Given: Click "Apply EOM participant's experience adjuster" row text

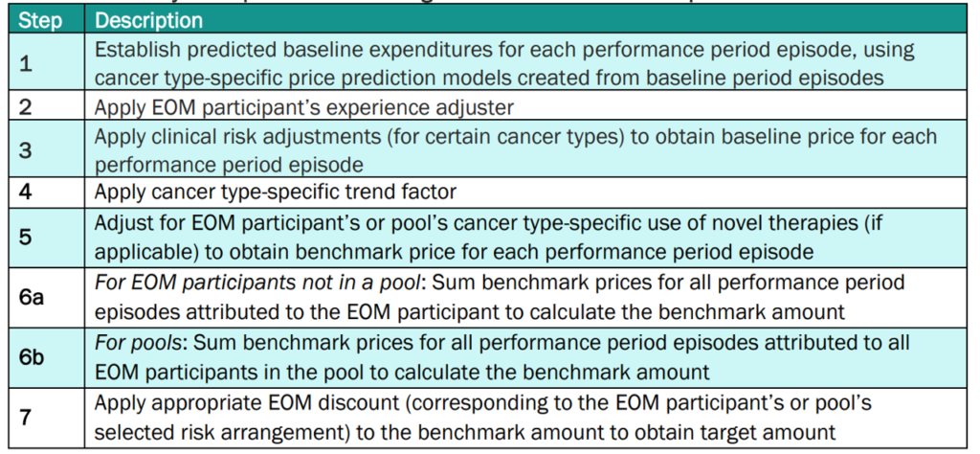Looking at the screenshot, I should pyautogui.click(x=287, y=106).
